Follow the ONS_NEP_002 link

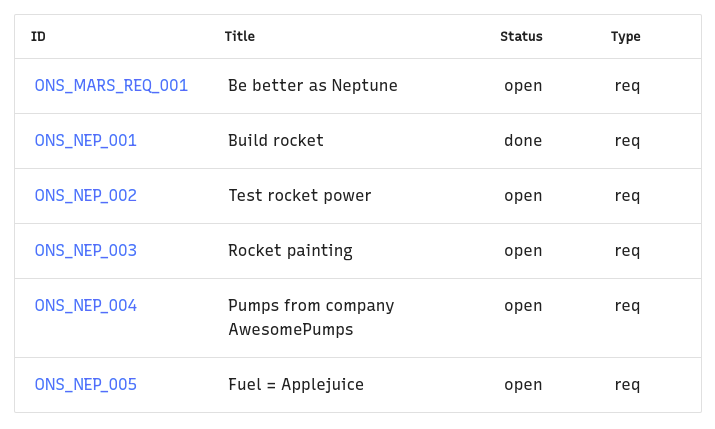coord(85,196)
